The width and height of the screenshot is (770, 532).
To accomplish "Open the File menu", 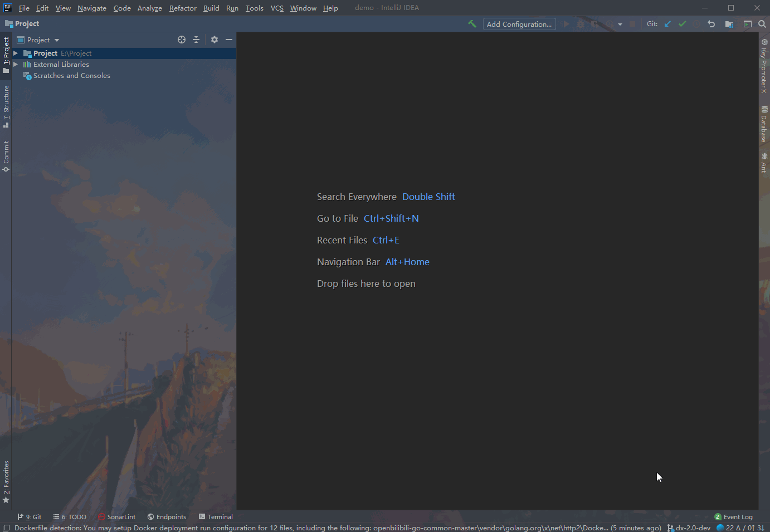I will [24, 8].
